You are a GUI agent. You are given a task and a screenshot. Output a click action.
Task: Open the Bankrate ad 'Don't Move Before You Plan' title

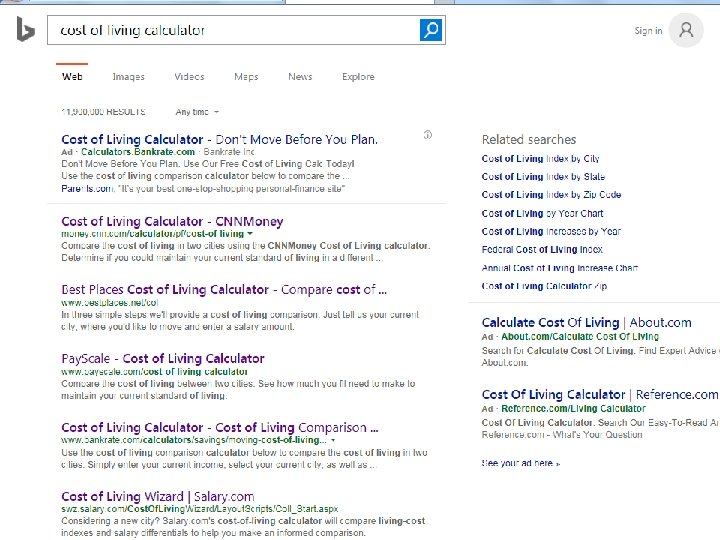219,139
